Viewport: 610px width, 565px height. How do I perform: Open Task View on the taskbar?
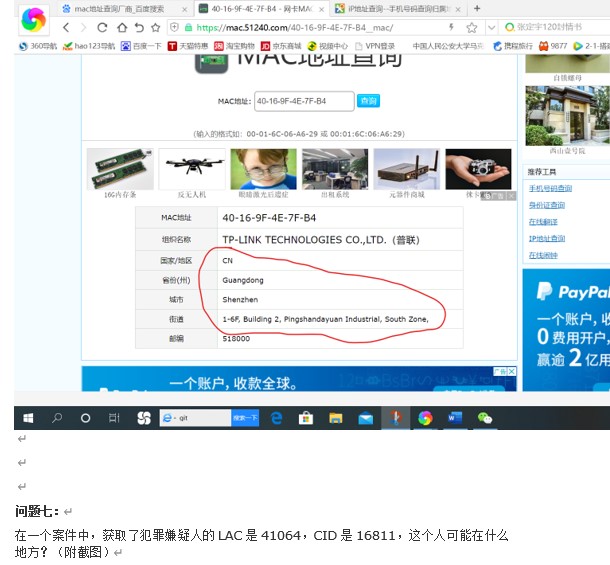tap(114, 418)
